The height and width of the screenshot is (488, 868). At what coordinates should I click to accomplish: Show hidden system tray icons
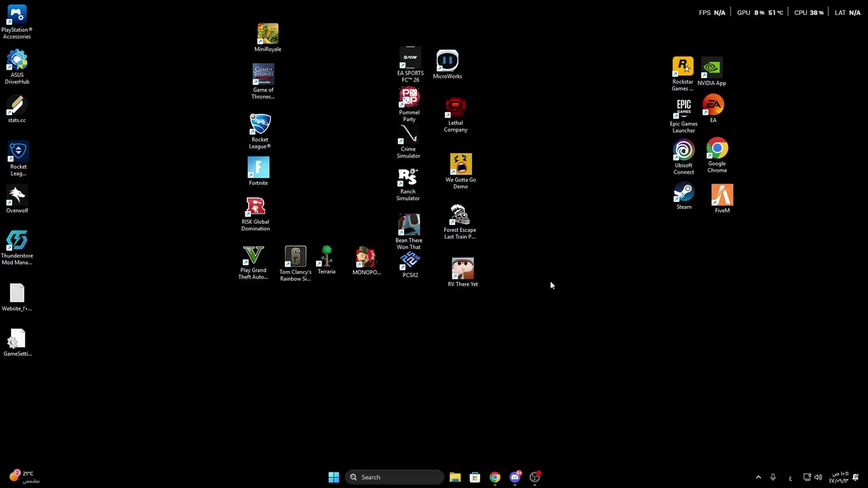(x=758, y=477)
